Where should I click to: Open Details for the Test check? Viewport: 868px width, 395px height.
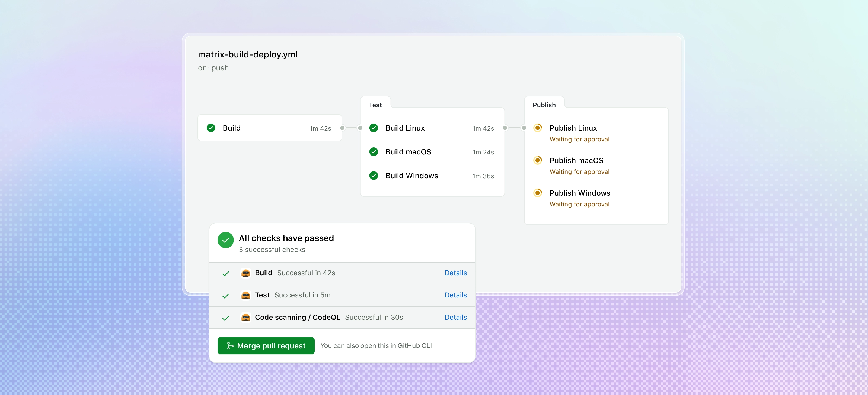coord(456,295)
